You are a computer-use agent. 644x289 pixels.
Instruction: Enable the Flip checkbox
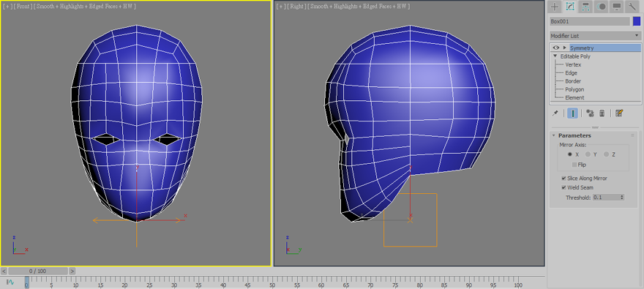[x=574, y=165]
